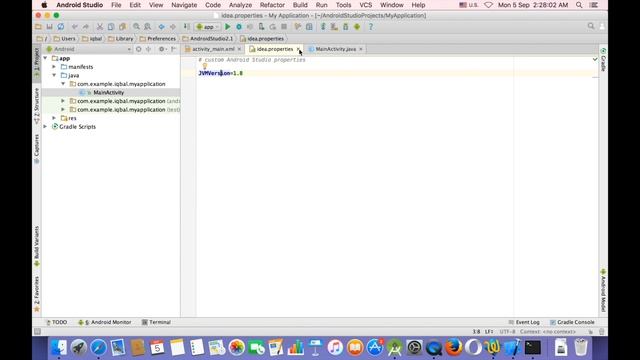Click the Attach debugger to Android process icon

tap(261, 27)
